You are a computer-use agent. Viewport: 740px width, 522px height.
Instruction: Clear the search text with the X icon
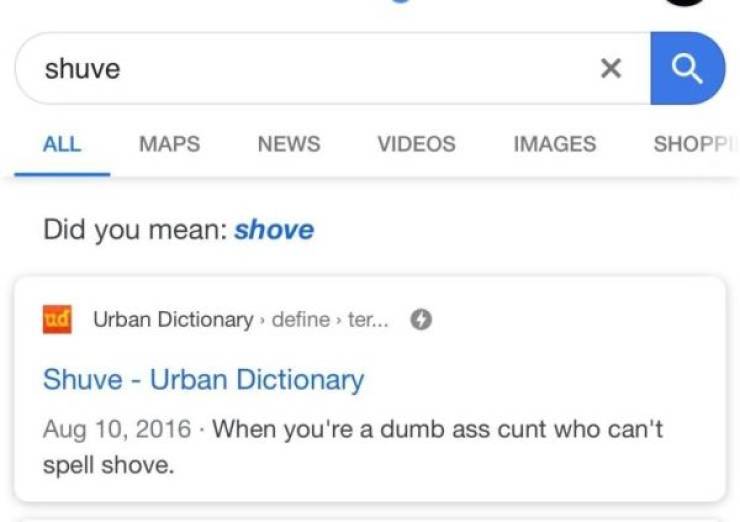point(610,68)
